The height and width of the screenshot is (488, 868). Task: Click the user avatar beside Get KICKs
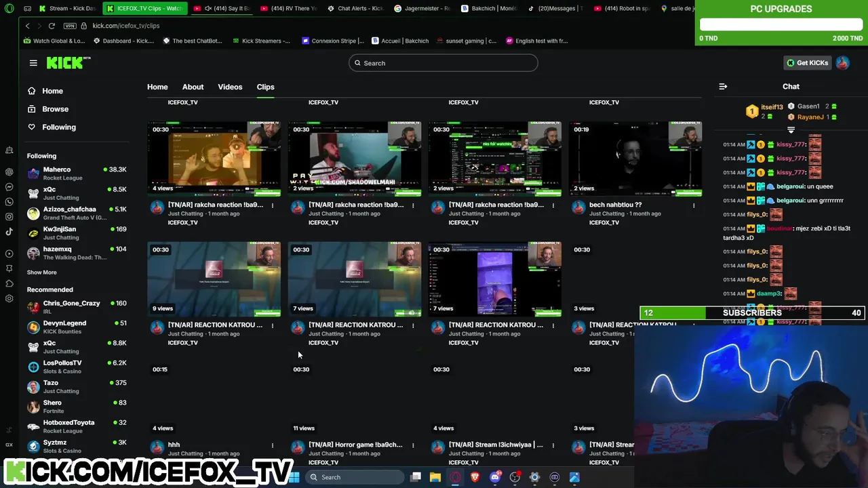pos(842,63)
